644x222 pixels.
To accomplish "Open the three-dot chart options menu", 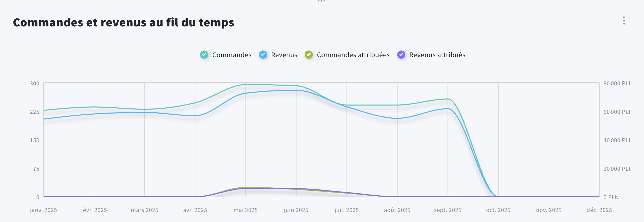I will pyautogui.click(x=624, y=21).
